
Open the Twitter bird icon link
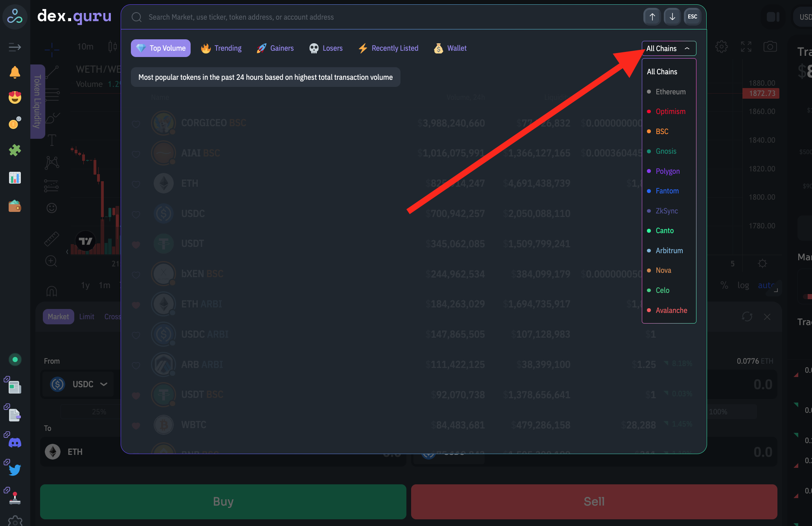(15, 470)
